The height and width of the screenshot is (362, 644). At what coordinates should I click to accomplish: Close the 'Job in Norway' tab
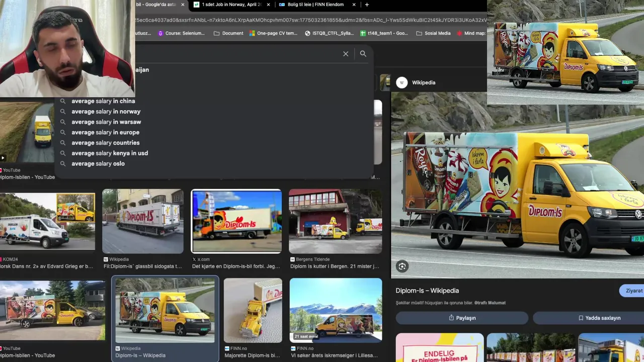[268, 5]
